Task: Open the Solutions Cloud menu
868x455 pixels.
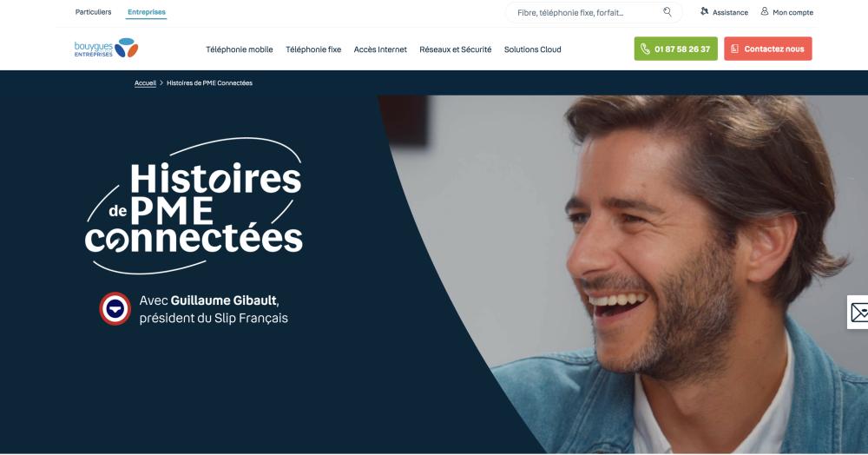Action: [533, 49]
